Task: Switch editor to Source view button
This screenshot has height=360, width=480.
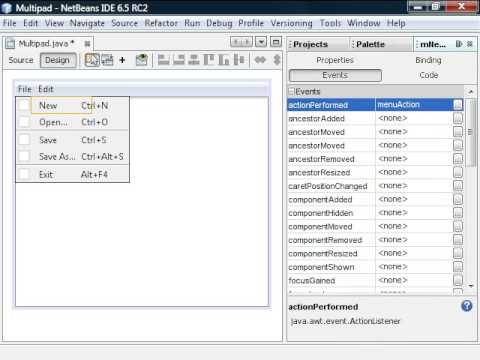Action: (21, 60)
